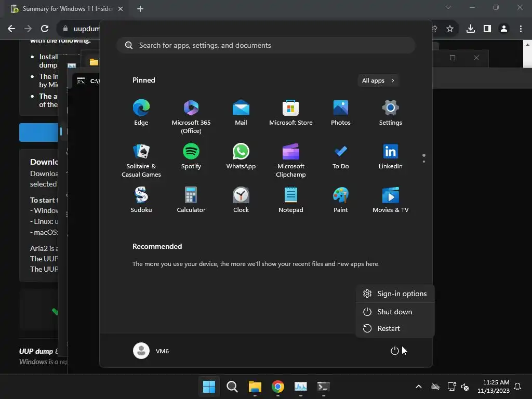Open the terminal app in taskbar

point(323,387)
